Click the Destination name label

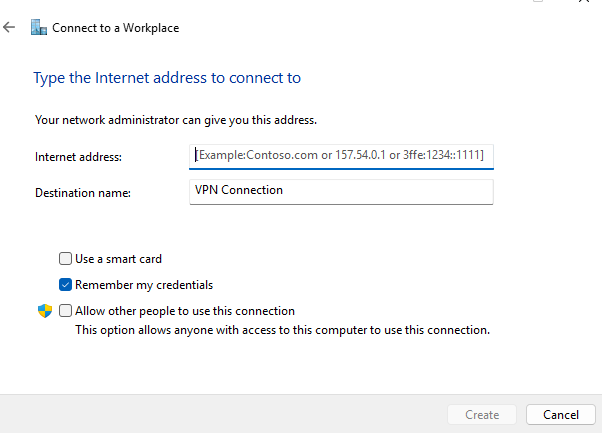coord(82,191)
